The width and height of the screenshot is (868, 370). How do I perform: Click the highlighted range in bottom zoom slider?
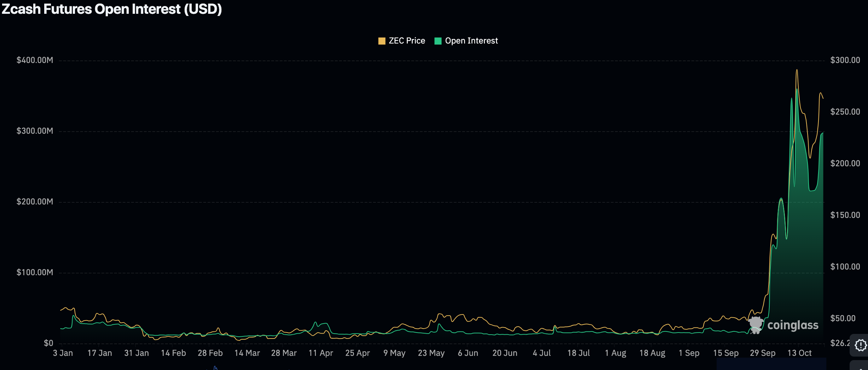tap(771, 364)
